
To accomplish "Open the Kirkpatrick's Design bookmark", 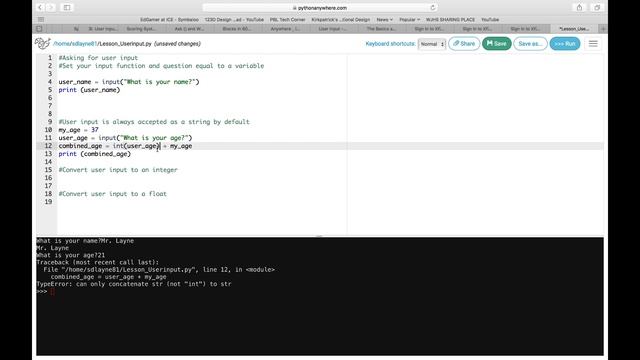I will (340, 20).
